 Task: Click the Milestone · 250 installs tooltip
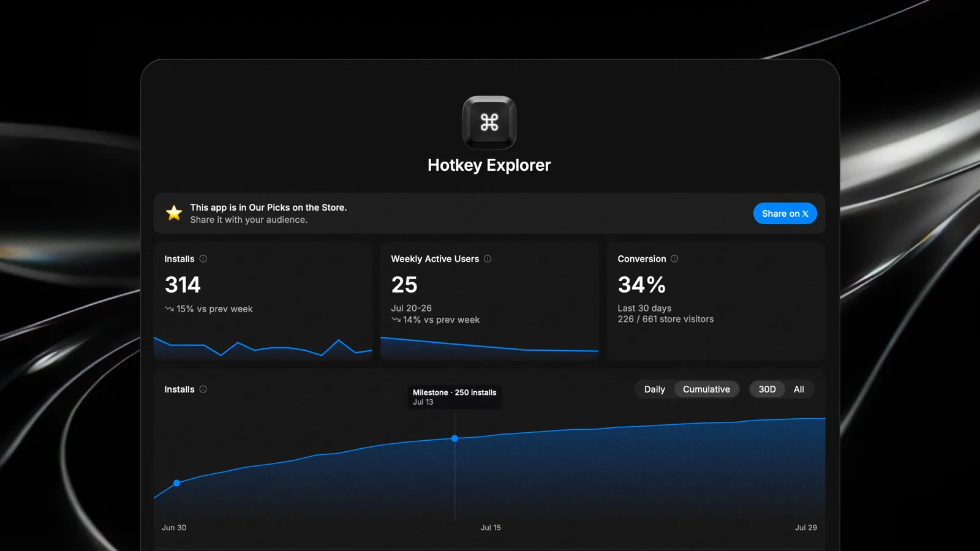(x=454, y=397)
